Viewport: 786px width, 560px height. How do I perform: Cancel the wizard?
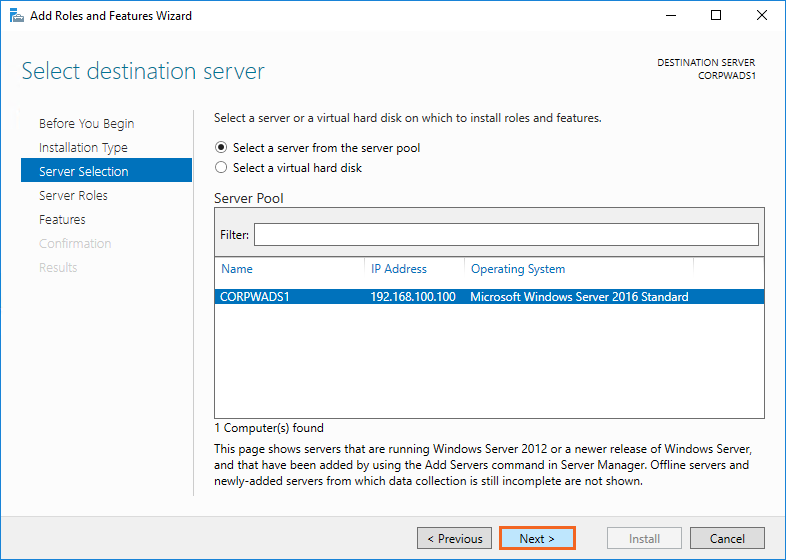pos(727,539)
